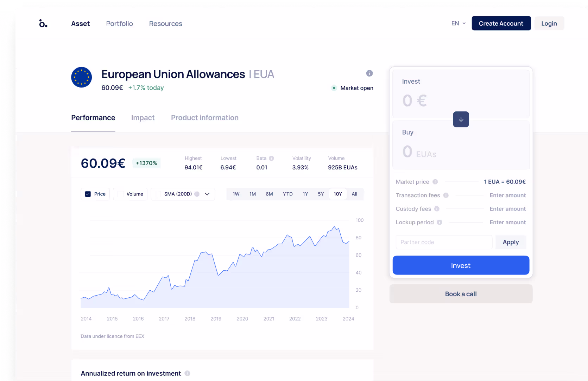The height and width of the screenshot is (381, 588).
Task: Click the Volume 925B EUAs value
Action: [x=343, y=168]
